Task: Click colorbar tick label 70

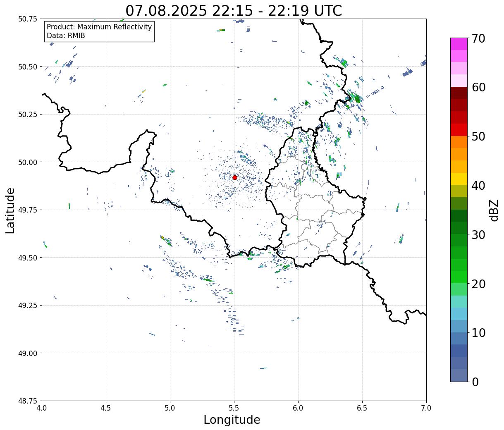Action: (x=479, y=38)
